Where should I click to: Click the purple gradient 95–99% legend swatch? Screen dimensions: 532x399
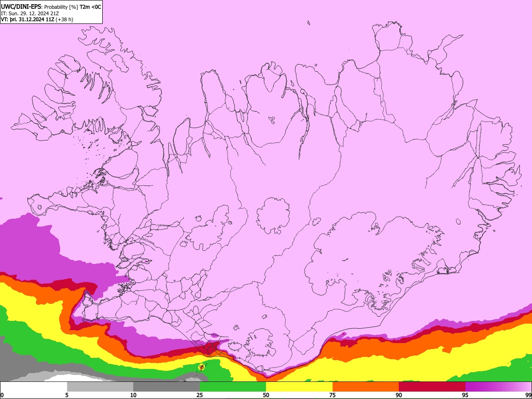pos(498,387)
